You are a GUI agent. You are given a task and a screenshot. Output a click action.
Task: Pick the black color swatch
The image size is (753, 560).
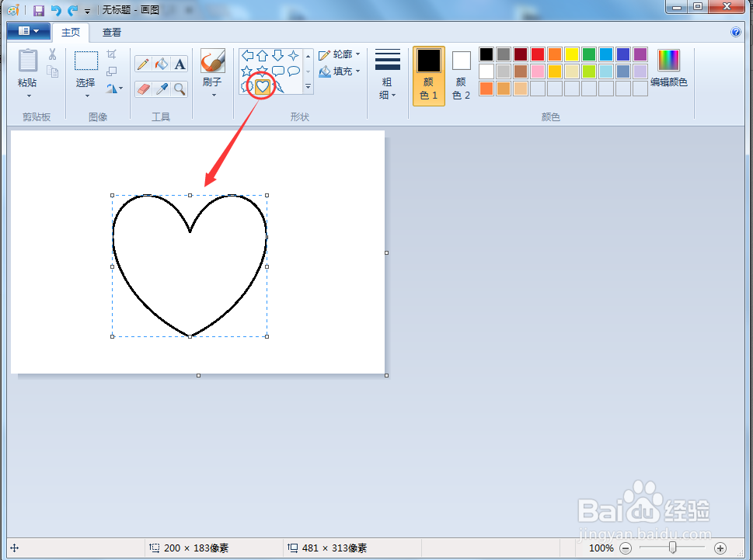click(x=486, y=54)
